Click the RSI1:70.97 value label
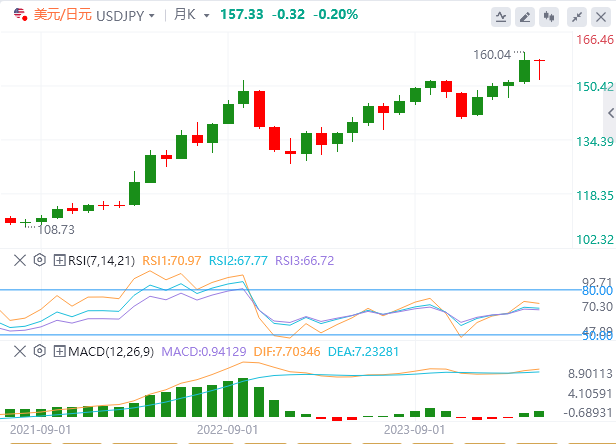 point(172,261)
